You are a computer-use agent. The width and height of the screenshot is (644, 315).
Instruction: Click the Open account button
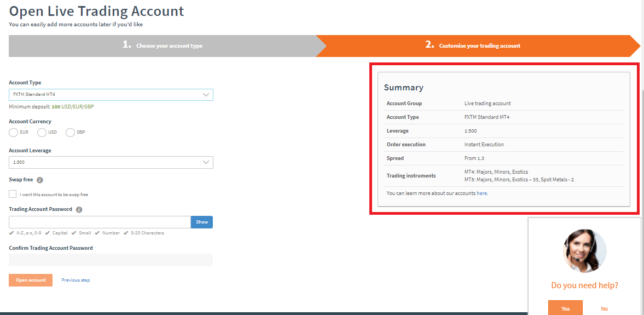(x=31, y=280)
